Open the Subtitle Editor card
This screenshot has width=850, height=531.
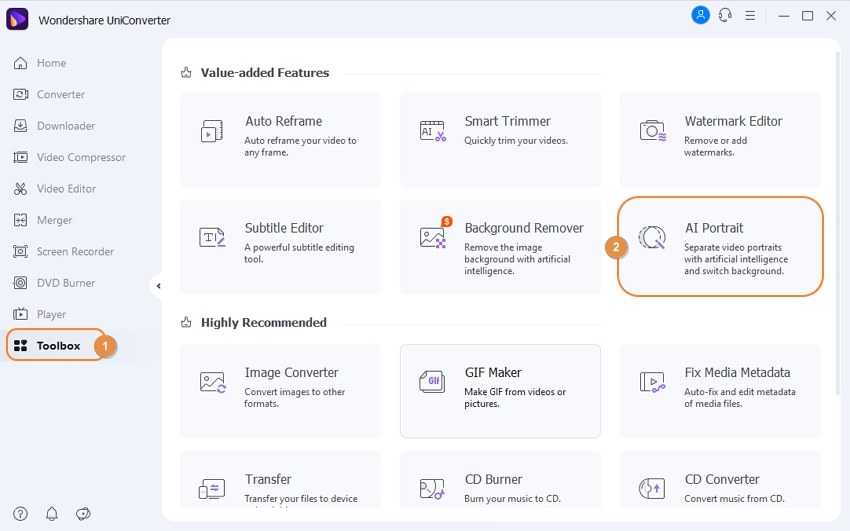pyautogui.click(x=280, y=247)
